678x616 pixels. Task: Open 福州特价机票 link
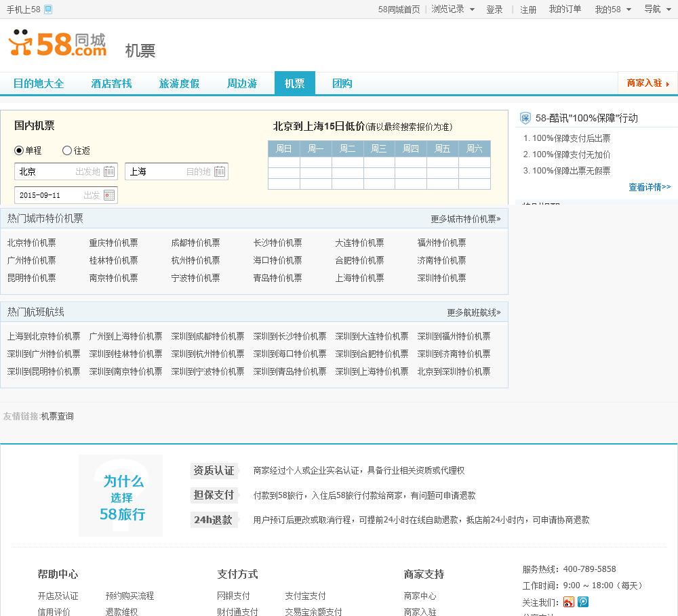(441, 243)
